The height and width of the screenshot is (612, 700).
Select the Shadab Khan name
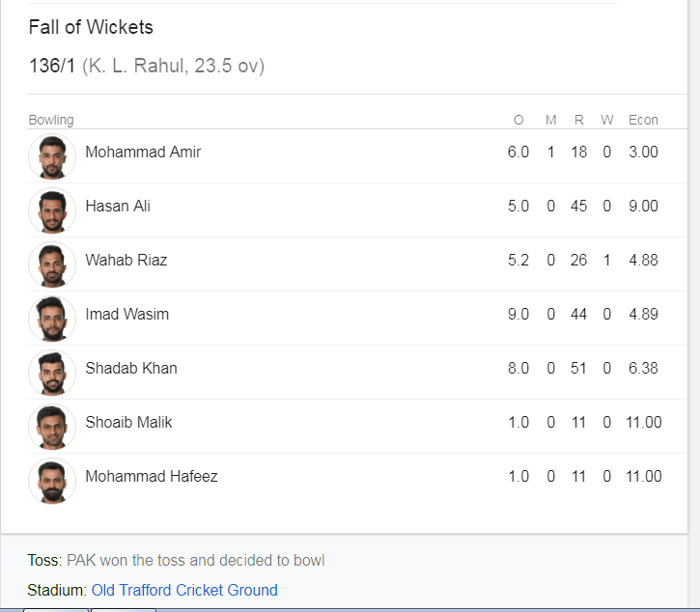tap(131, 368)
